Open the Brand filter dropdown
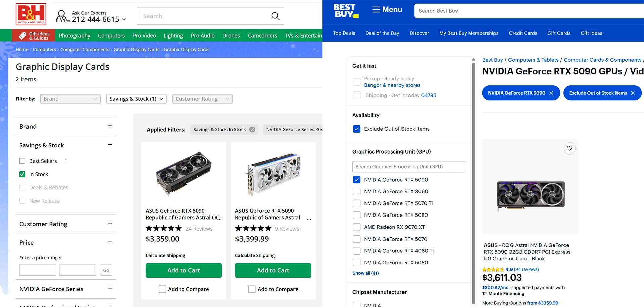This screenshot has height=307, width=644. point(70,99)
